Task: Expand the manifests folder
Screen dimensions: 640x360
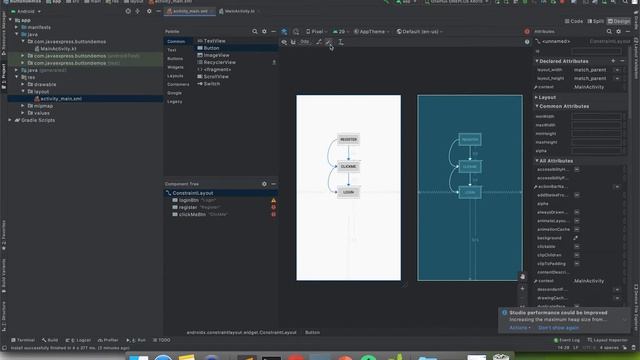Action: point(17,27)
